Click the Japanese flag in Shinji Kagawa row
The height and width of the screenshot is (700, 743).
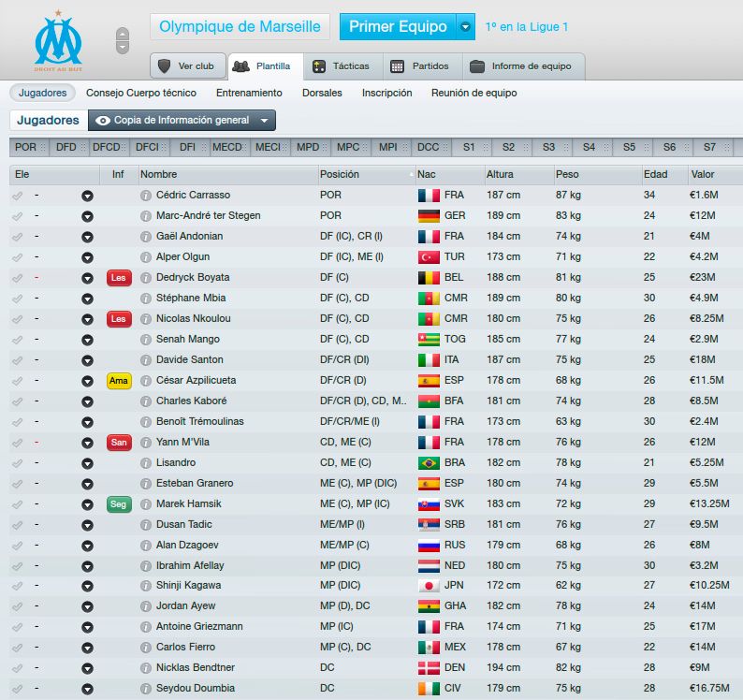click(x=429, y=586)
